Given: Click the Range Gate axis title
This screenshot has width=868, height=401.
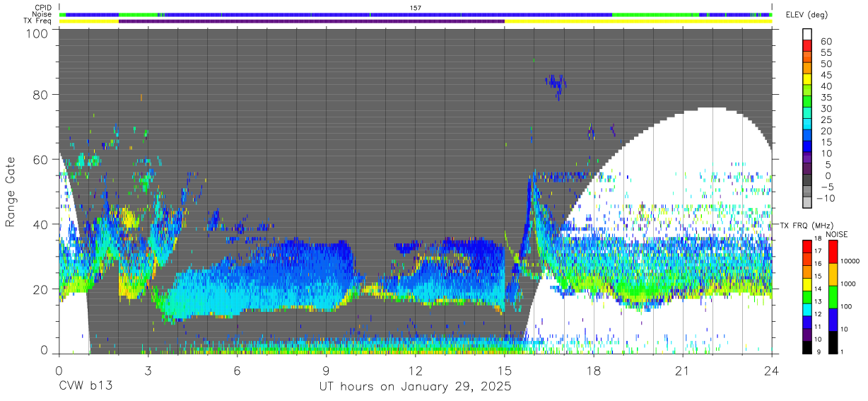Looking at the screenshot, I should pos(11,192).
